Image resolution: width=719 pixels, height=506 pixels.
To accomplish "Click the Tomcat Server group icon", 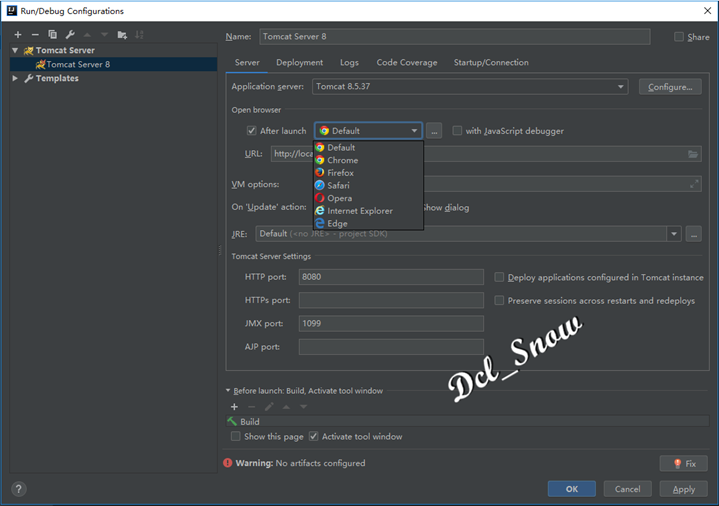I will click(x=28, y=50).
